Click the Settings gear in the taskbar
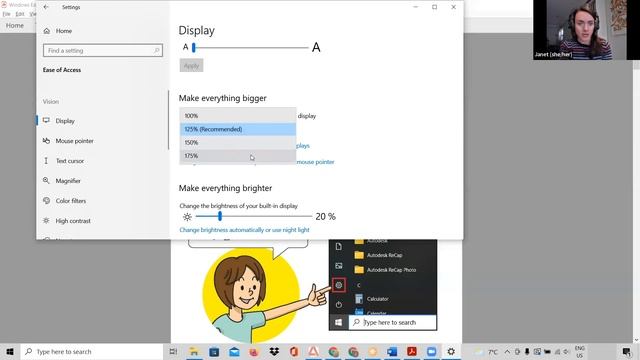This screenshot has width=640, height=360. (x=451, y=351)
